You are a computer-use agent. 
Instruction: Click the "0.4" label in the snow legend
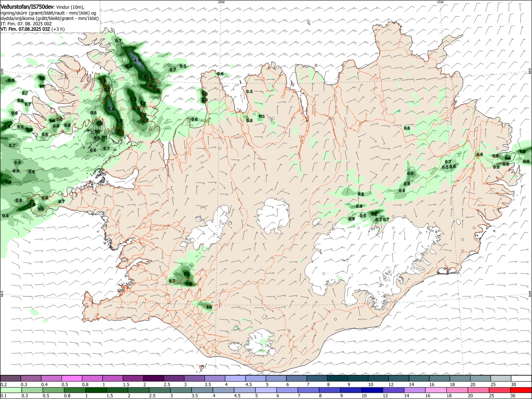[x=44, y=384]
